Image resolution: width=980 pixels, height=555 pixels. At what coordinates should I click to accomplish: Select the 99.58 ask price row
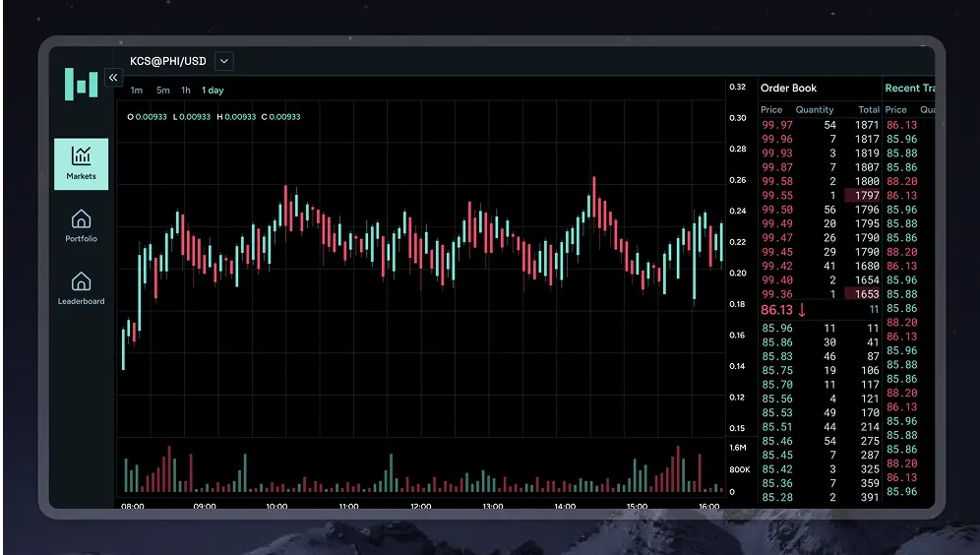[820, 181]
